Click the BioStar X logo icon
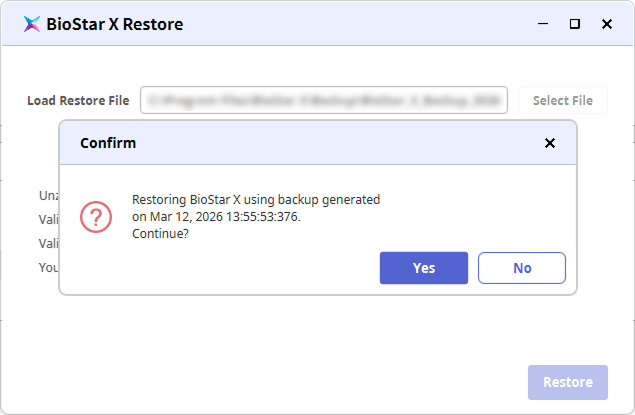635x415 pixels. pyautogui.click(x=31, y=24)
